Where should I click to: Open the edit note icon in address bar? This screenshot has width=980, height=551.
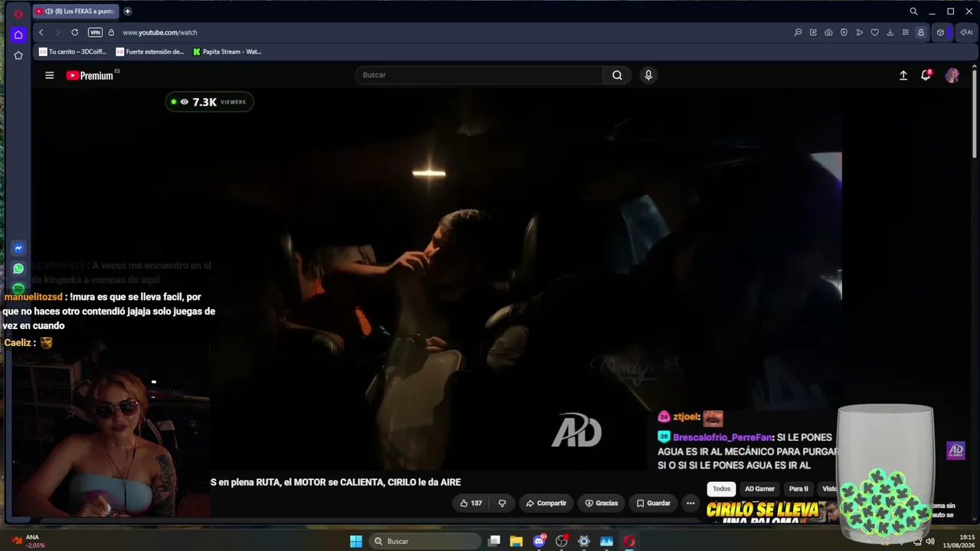(813, 32)
